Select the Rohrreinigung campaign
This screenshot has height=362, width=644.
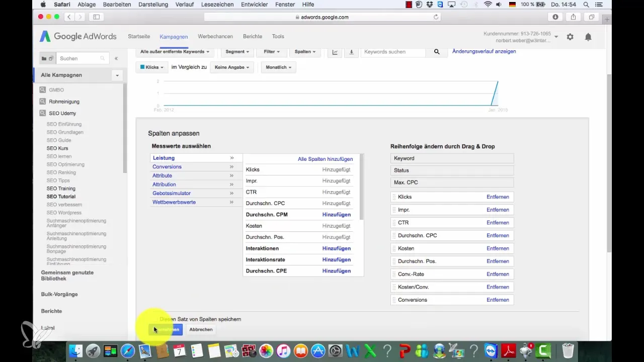[x=64, y=102]
